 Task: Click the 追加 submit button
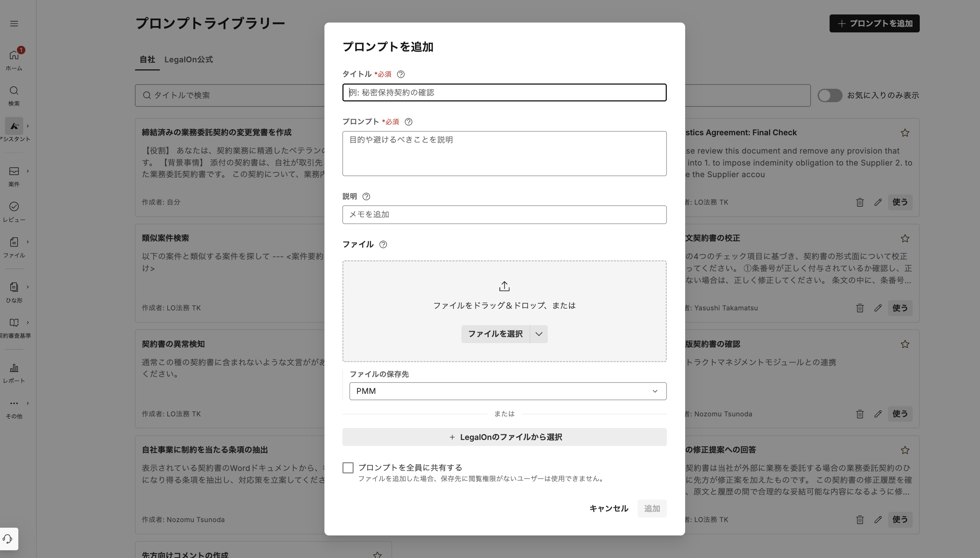point(652,509)
